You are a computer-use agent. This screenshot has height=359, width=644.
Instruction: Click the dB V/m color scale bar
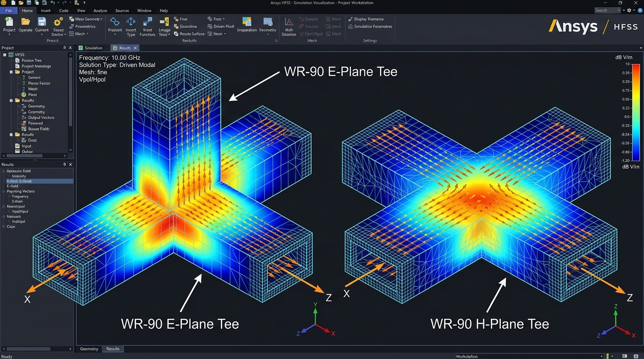(636, 112)
